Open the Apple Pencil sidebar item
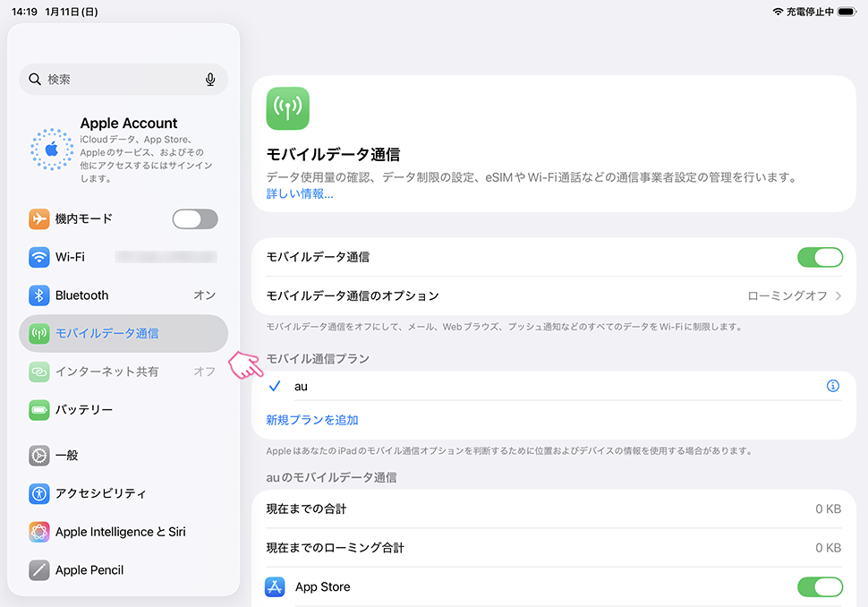The image size is (868, 607). click(x=89, y=570)
